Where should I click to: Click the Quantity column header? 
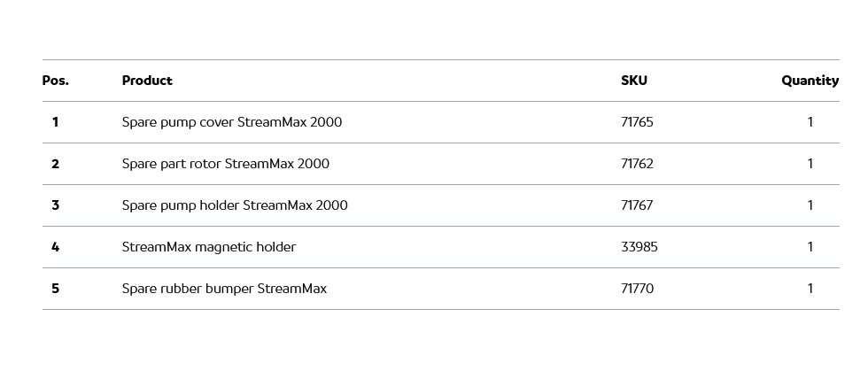[x=810, y=81]
